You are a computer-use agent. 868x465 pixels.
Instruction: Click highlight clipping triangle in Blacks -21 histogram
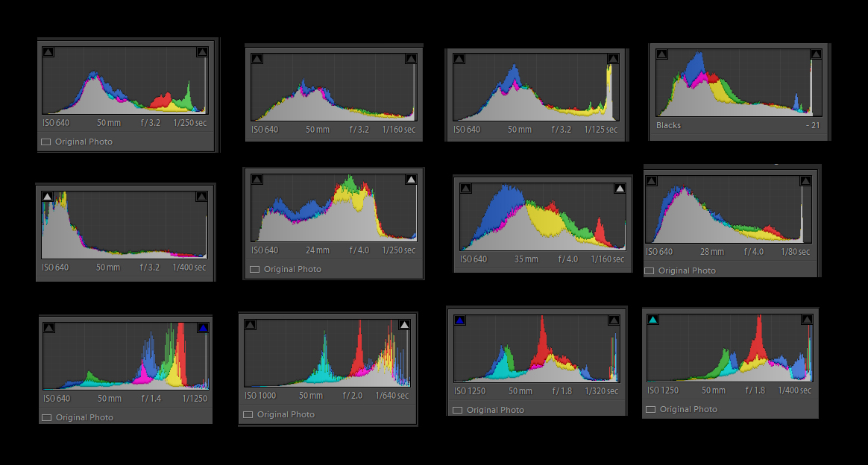click(x=816, y=54)
